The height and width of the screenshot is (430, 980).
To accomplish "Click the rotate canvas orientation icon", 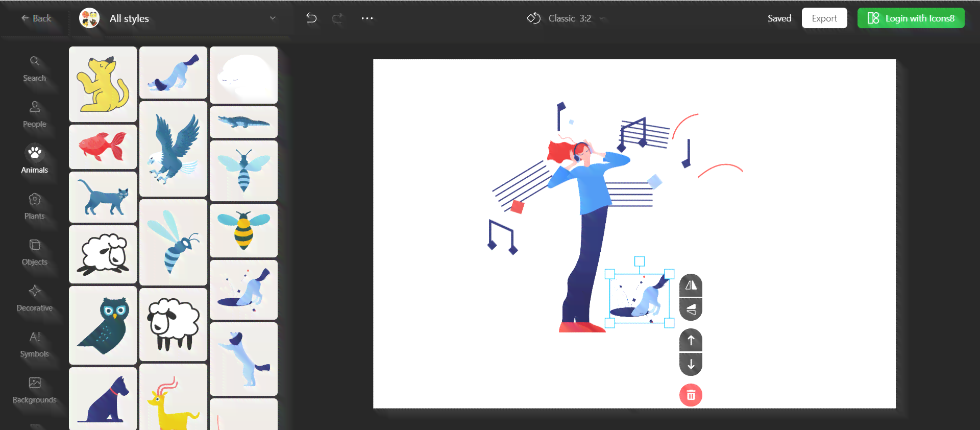I will tap(533, 18).
